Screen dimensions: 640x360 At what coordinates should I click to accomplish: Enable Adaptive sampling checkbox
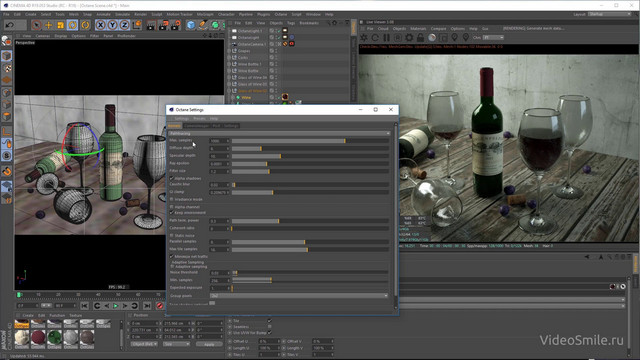[x=172, y=267]
